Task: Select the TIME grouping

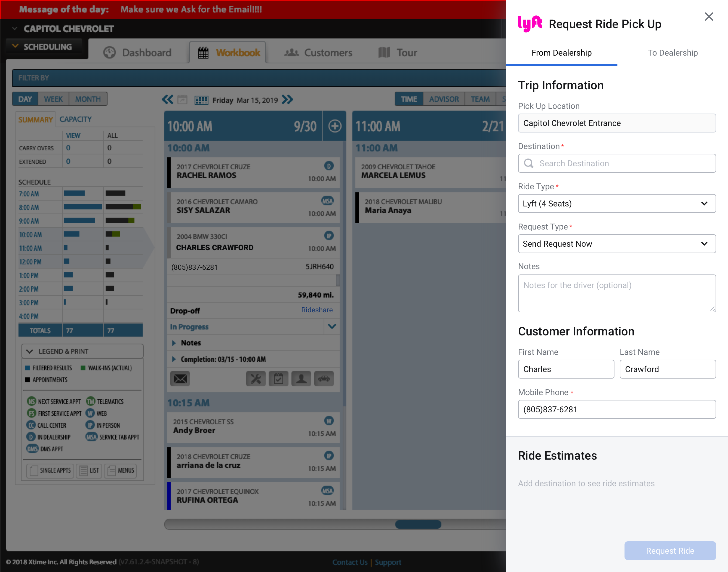Action: [409, 99]
